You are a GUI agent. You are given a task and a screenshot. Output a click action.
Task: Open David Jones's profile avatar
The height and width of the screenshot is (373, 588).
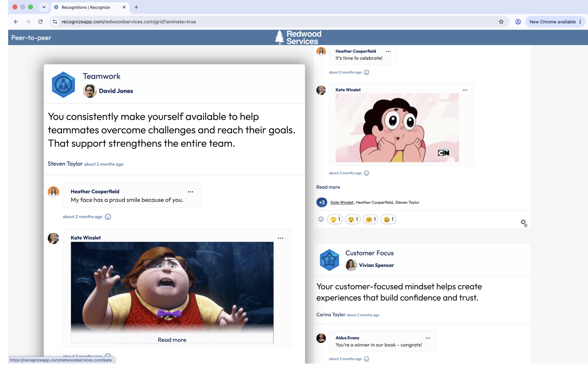click(x=90, y=91)
